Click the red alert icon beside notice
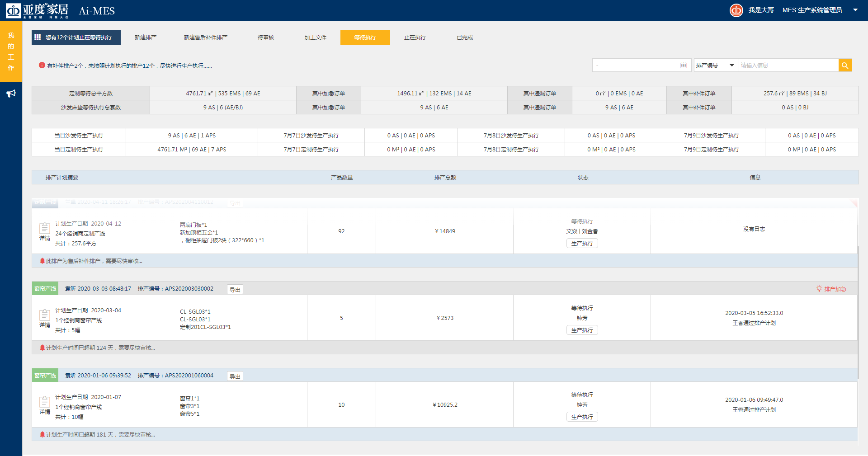Image resolution: width=868 pixels, height=456 pixels. (42, 65)
